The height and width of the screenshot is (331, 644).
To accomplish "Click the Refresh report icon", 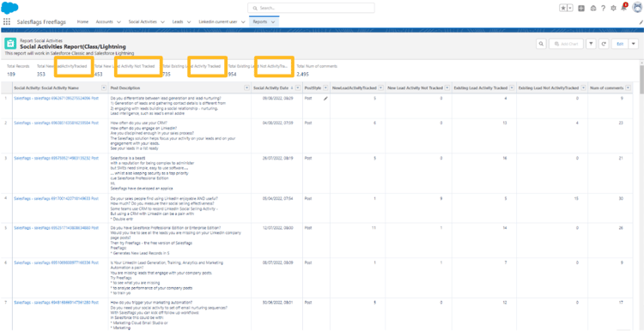I will click(x=603, y=44).
